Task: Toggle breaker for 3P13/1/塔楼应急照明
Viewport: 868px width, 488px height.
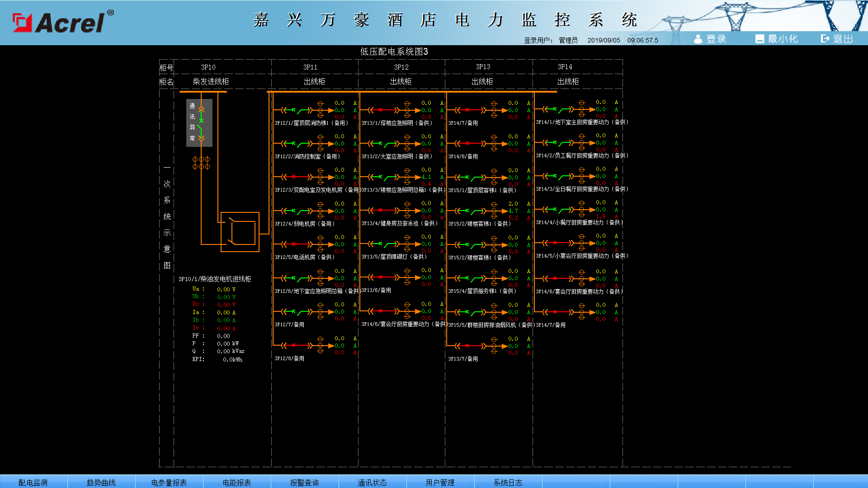Action: point(383,110)
